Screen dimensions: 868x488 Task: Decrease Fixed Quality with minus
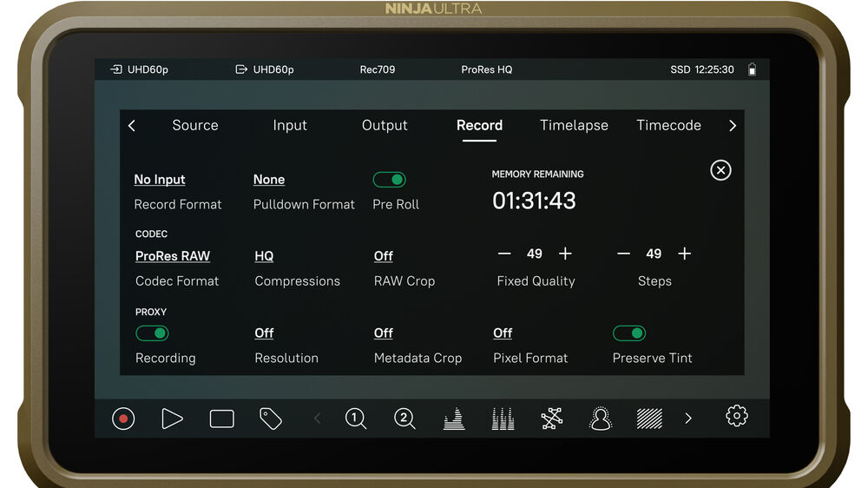pyautogui.click(x=503, y=254)
